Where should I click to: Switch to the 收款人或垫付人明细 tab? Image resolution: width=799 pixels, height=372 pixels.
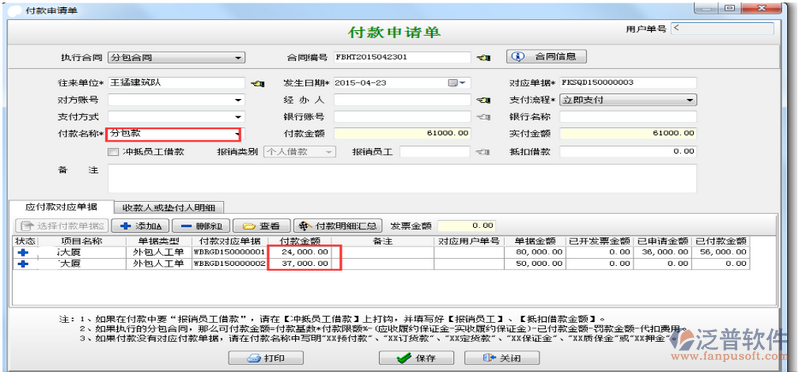click(x=169, y=207)
